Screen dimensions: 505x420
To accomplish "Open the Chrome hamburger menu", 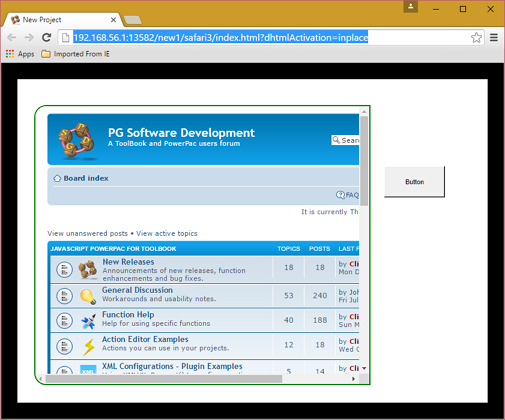I will (494, 37).
